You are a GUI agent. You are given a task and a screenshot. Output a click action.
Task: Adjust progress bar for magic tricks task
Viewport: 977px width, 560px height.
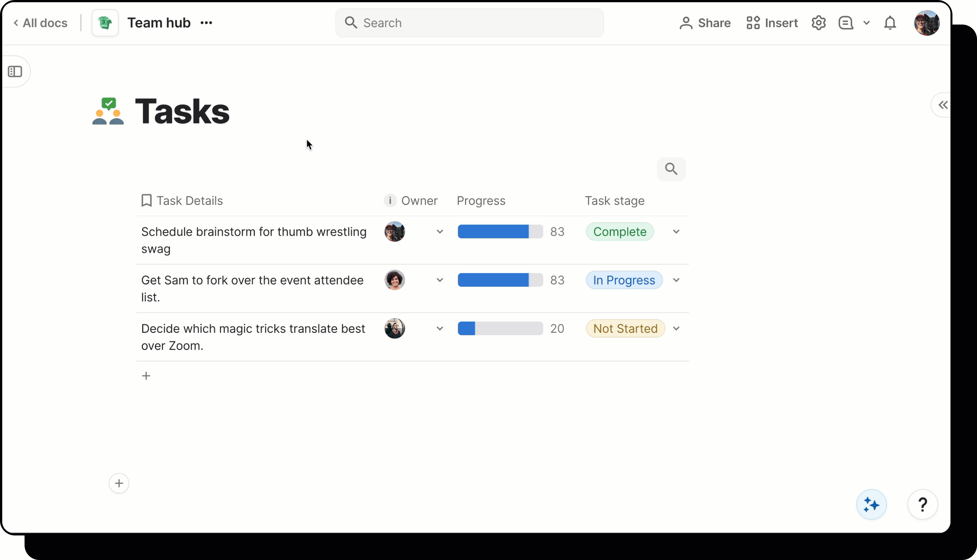coord(500,328)
